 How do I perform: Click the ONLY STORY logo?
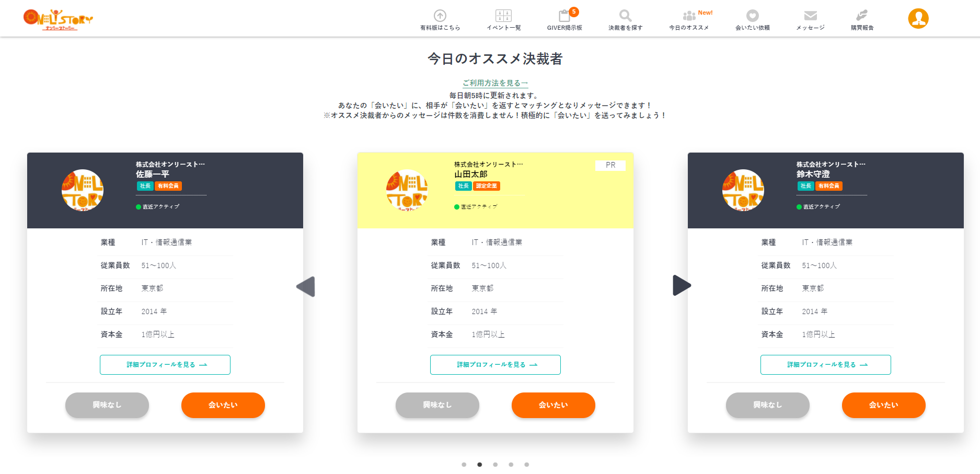pos(58,19)
